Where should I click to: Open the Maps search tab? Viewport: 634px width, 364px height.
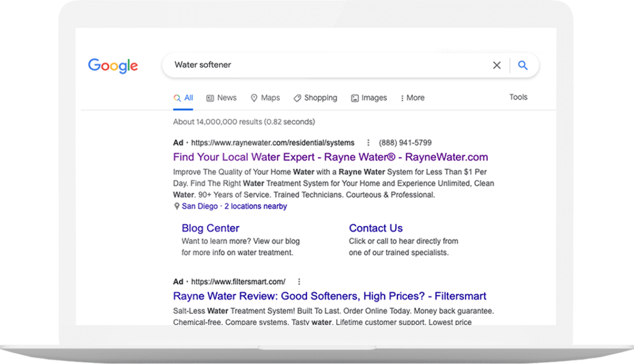tap(265, 98)
